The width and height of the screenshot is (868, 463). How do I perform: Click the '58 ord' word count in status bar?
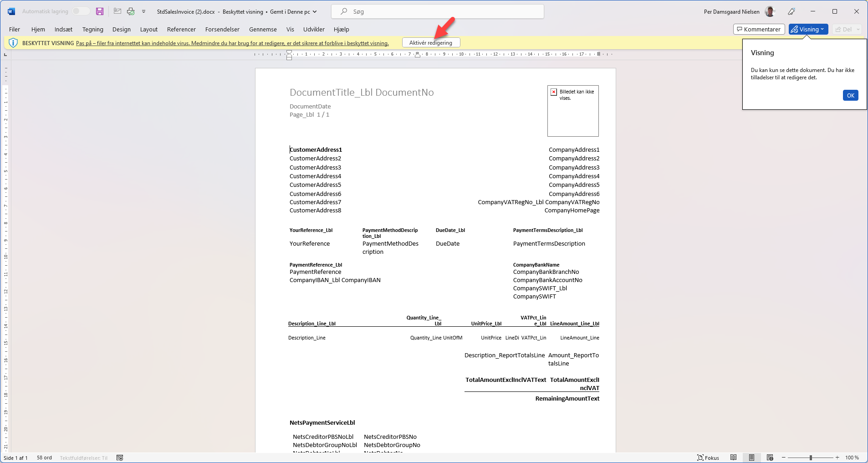click(x=44, y=458)
